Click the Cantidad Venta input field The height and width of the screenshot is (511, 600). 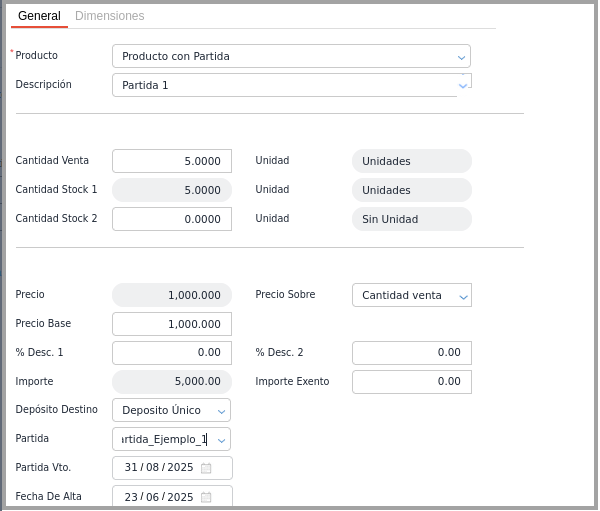click(x=171, y=161)
